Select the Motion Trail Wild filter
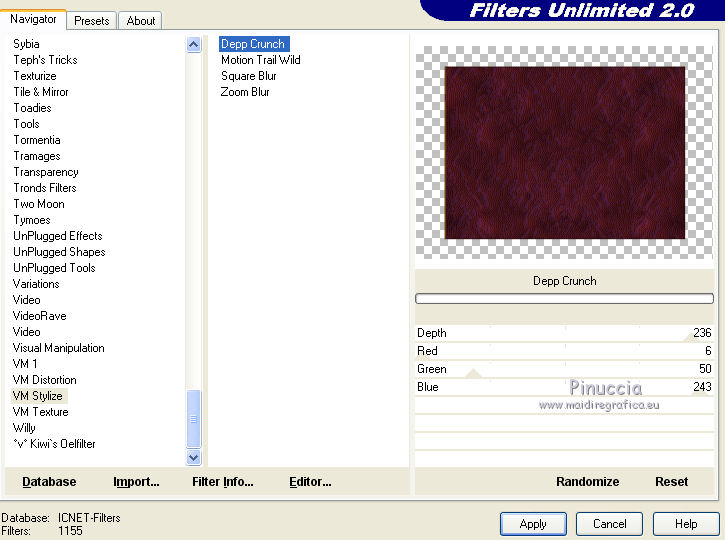The image size is (725, 540). click(x=261, y=60)
